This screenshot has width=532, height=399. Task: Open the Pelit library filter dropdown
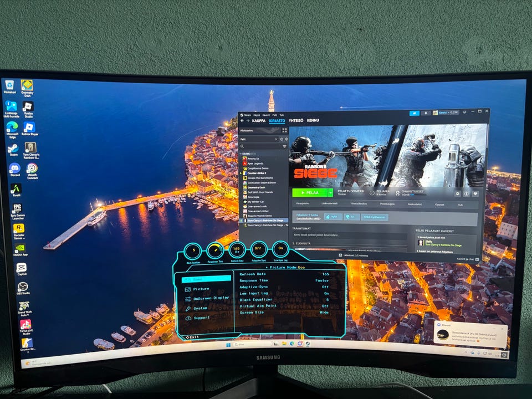pyautogui.click(x=259, y=139)
